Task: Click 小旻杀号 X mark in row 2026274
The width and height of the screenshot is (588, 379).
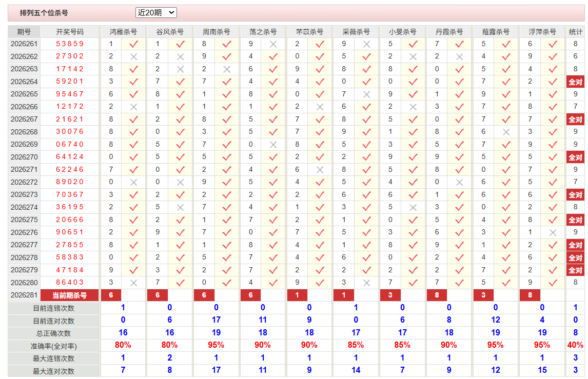Action: pyautogui.click(x=413, y=207)
